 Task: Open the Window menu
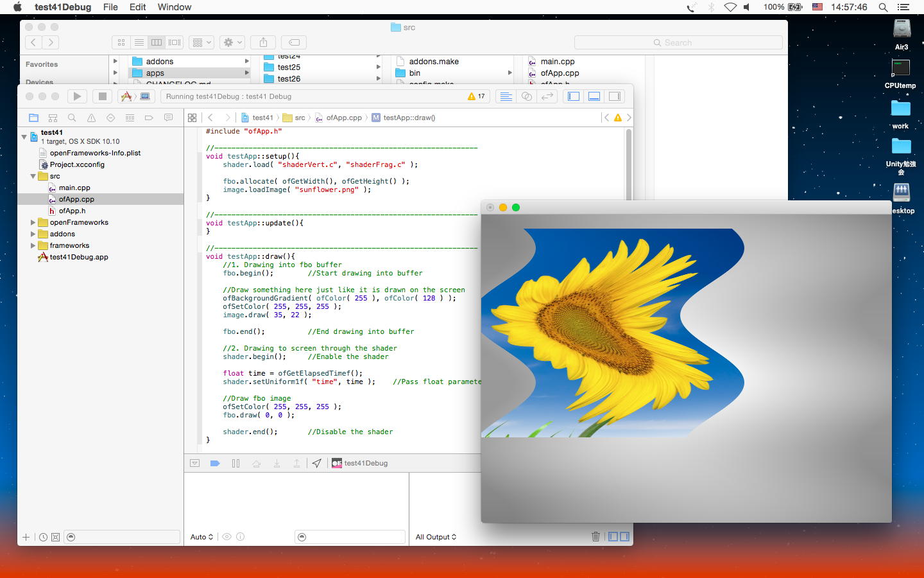pyautogui.click(x=174, y=7)
